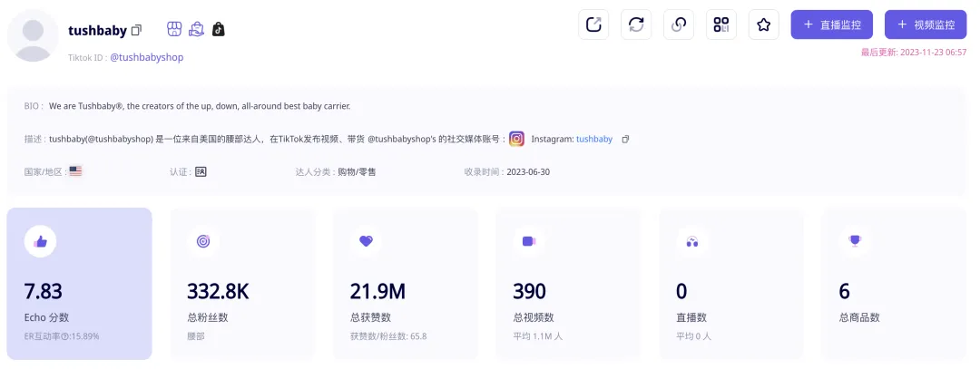Click the tushbaby profile name heading
Image resolution: width=980 pixels, height=369 pixels.
(x=97, y=30)
